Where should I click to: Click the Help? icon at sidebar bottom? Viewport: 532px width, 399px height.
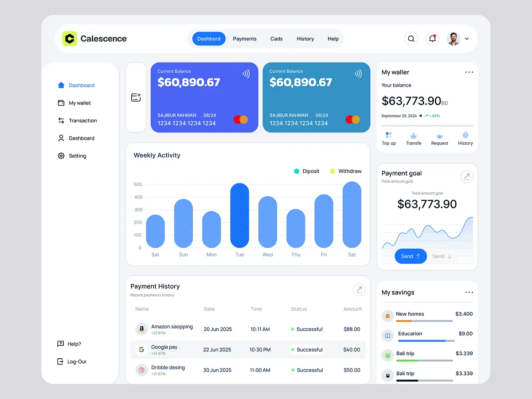pyautogui.click(x=60, y=344)
